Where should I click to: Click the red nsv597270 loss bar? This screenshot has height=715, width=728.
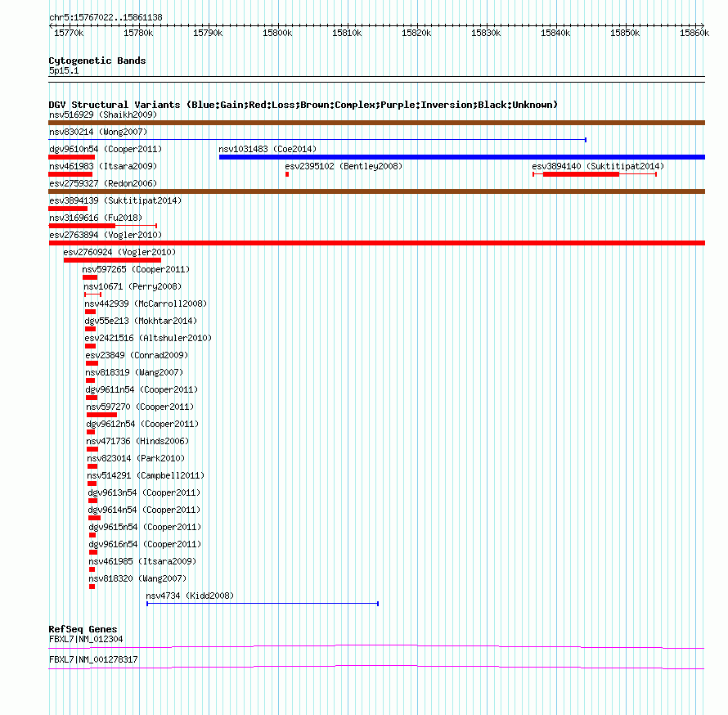click(x=101, y=415)
